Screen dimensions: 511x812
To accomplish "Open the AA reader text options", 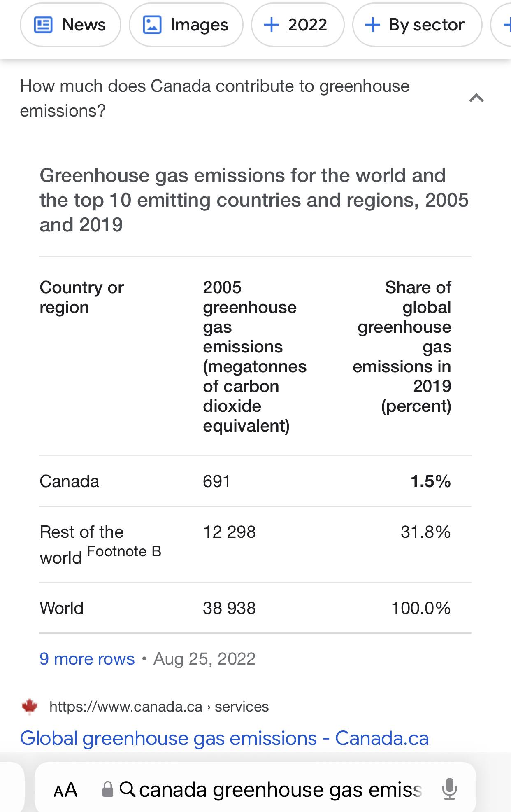I will coord(65,789).
